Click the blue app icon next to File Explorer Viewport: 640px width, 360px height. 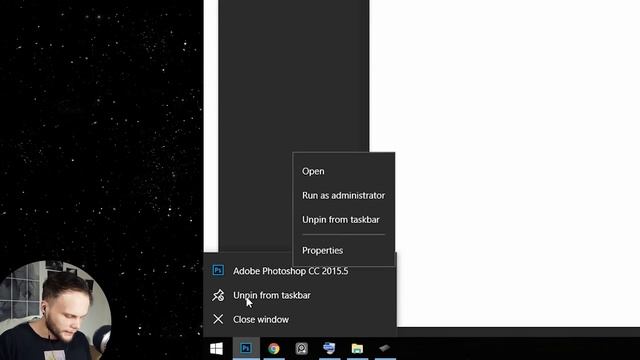click(329, 349)
